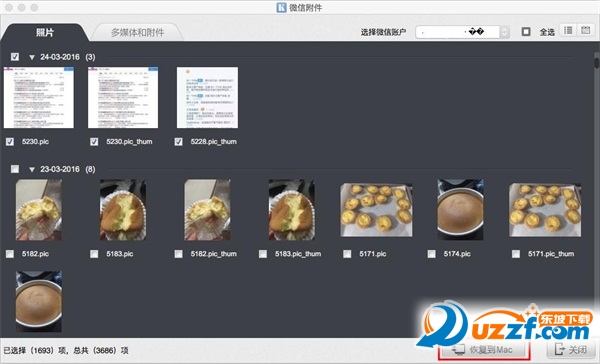Open the 5171.pic egg tarts thumbnail
The image size is (600, 364).
376,210
